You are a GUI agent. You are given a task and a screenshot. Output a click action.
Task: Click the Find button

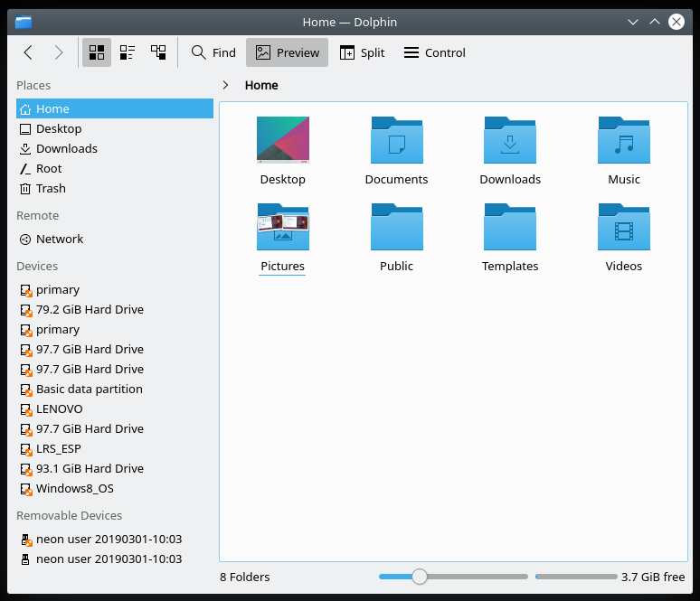click(213, 52)
